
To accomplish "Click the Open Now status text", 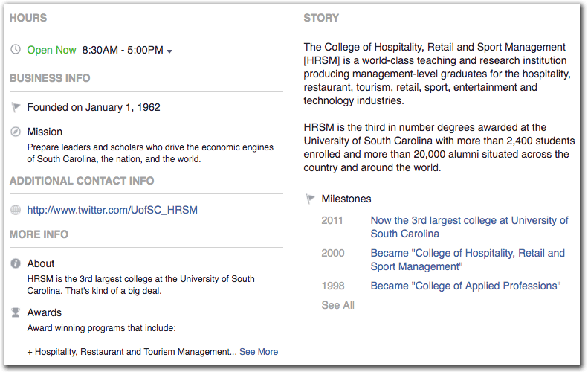I will coord(52,50).
